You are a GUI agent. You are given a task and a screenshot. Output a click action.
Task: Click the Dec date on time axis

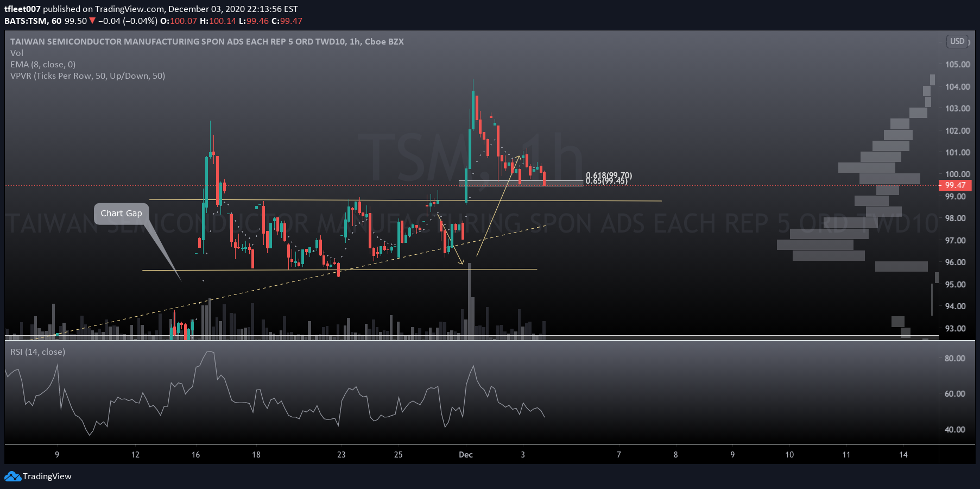coord(466,455)
